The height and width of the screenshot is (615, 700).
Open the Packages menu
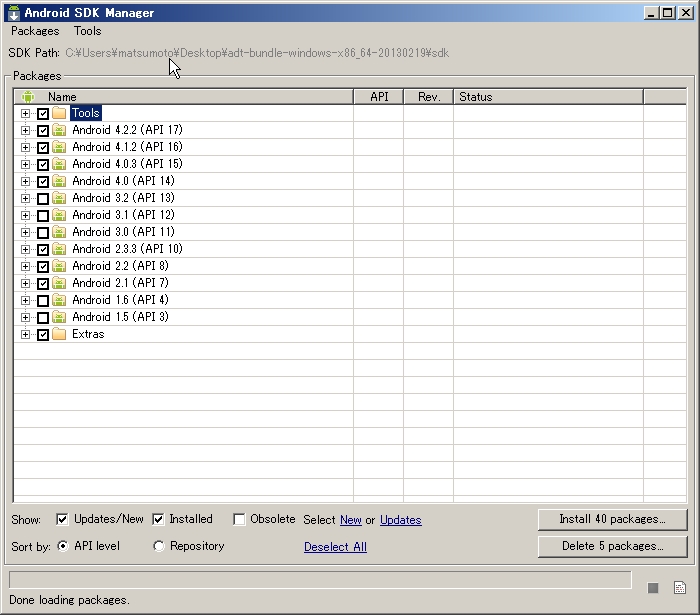click(x=35, y=31)
